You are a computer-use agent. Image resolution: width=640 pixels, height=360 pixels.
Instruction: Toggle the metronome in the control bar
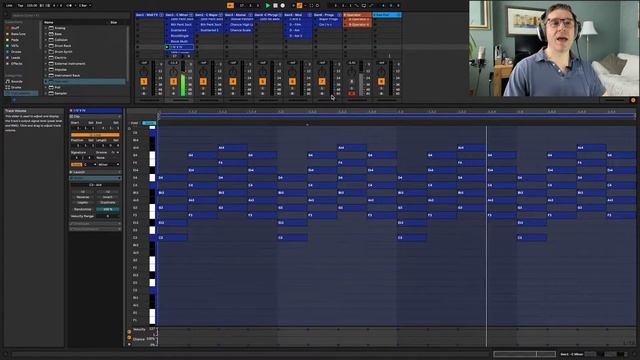point(69,6)
